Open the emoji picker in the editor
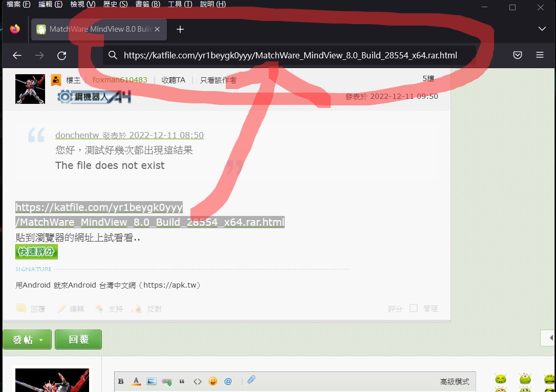The image size is (556, 392). click(213, 381)
